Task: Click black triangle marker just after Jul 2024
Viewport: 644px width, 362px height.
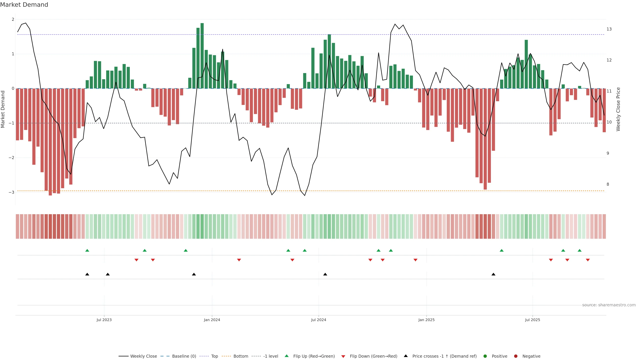Action: [x=325, y=274]
